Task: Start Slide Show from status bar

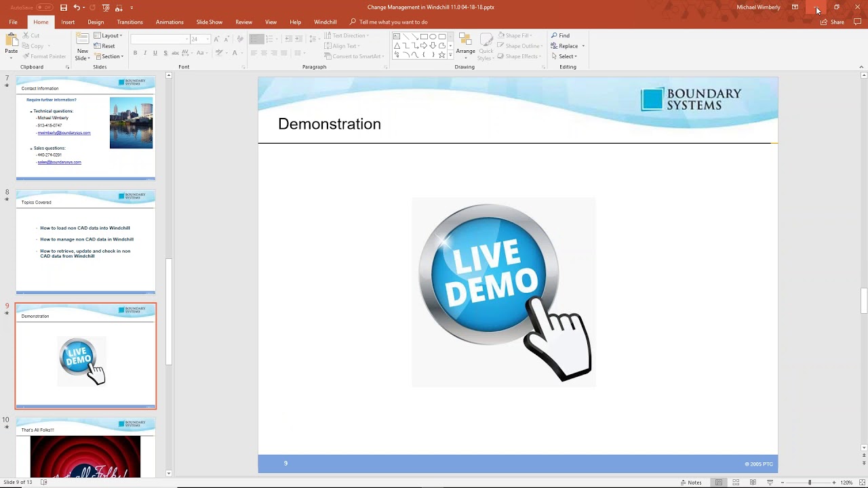Action: tap(770, 483)
